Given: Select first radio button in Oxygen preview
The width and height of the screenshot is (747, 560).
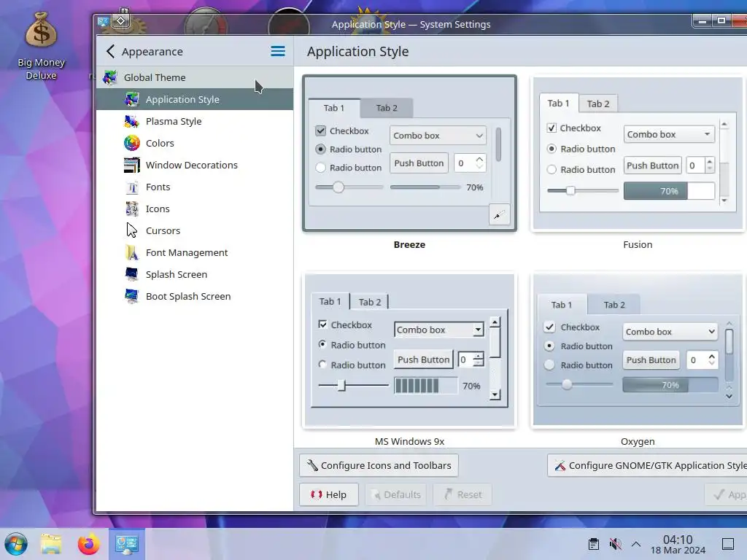Looking at the screenshot, I should coord(549,346).
